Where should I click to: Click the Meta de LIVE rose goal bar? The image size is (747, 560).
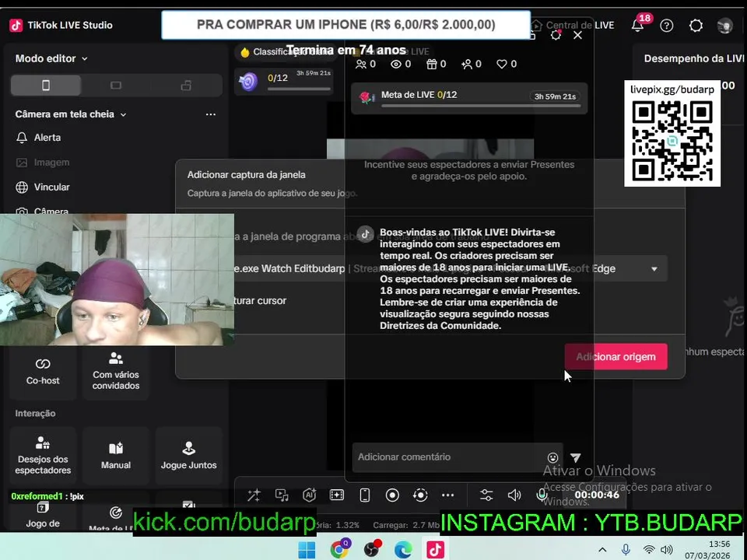[469, 98]
